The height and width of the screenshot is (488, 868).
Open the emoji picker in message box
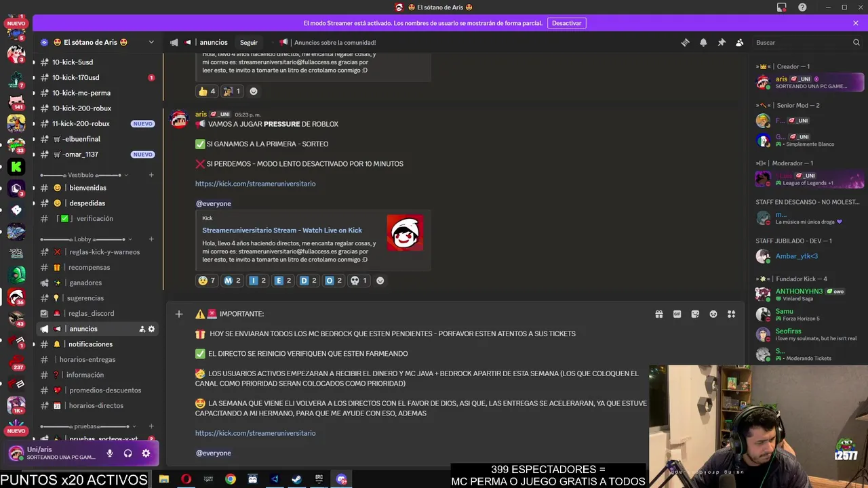tap(713, 314)
